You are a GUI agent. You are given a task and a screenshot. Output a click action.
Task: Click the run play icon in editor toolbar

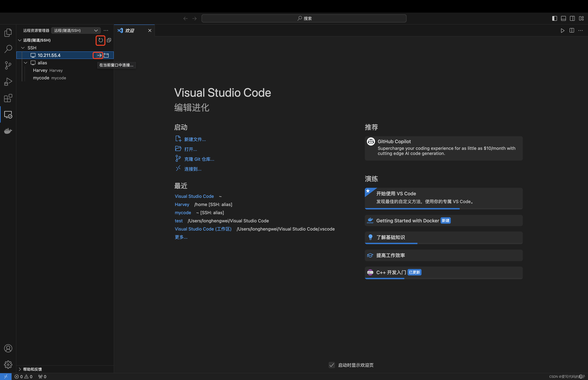[563, 31]
